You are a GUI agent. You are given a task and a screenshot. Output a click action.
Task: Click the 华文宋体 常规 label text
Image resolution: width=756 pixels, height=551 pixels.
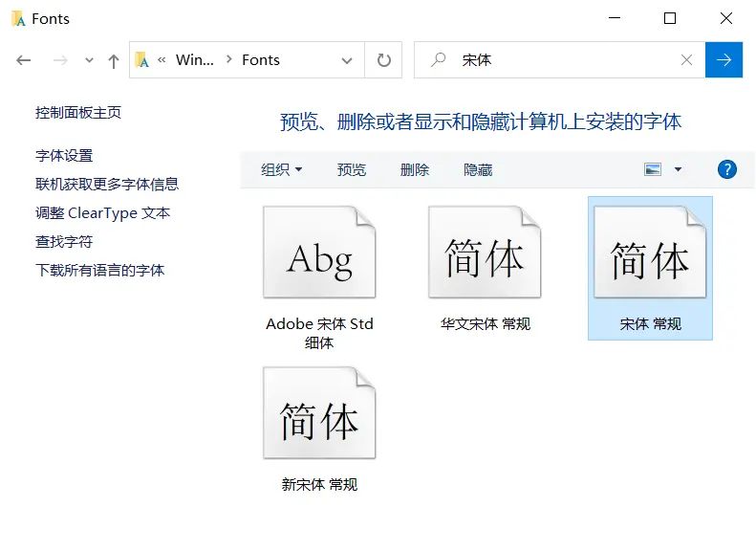[x=485, y=323]
